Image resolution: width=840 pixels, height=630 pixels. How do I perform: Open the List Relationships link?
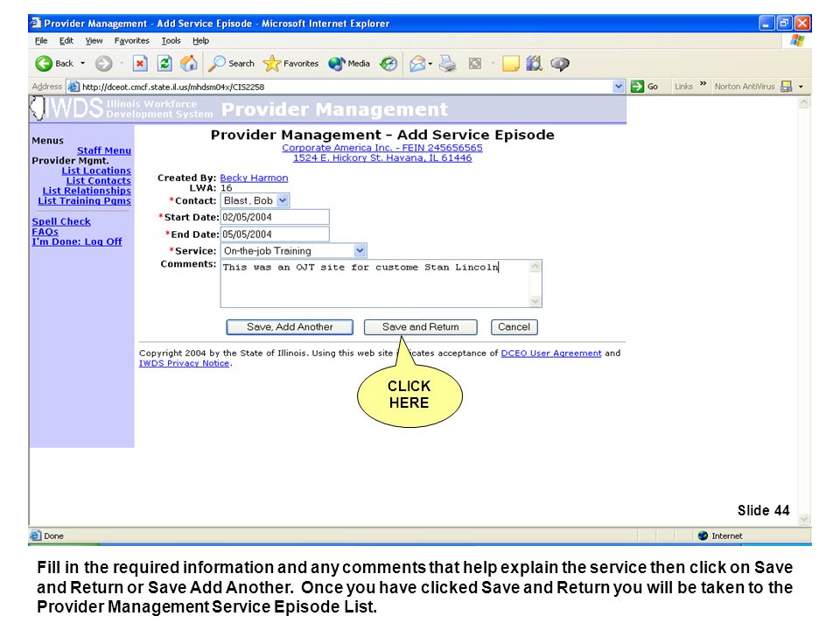point(87,191)
